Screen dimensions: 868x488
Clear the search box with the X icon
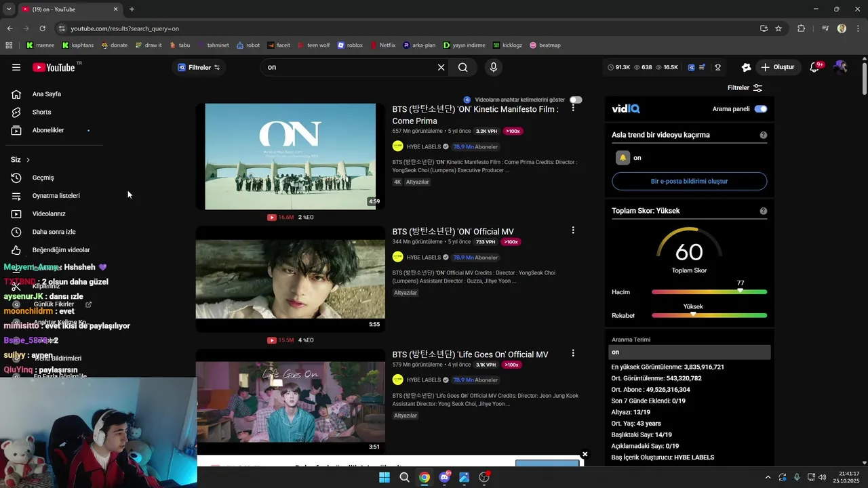tap(441, 67)
